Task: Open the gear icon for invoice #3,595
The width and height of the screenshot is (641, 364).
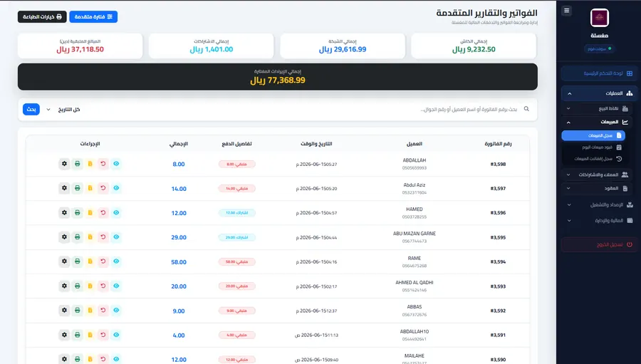Action: point(64,236)
